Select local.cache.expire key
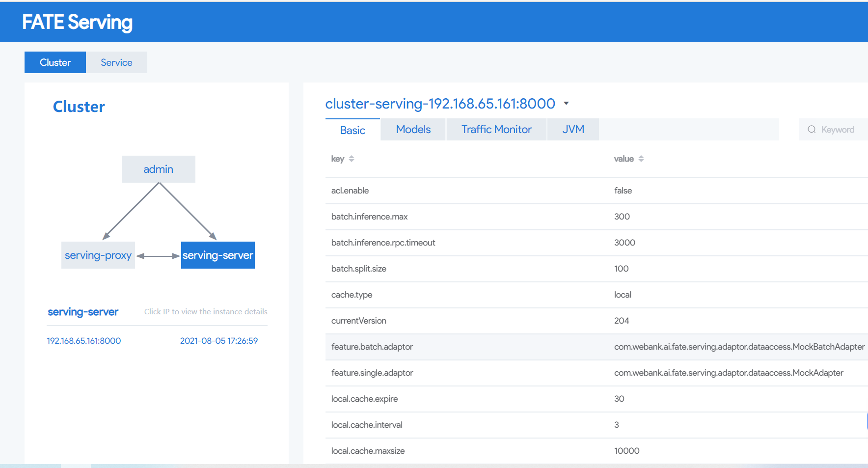868x468 pixels. coord(364,399)
